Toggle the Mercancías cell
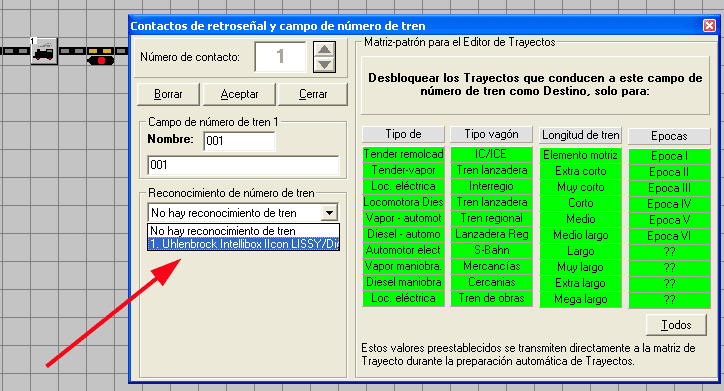 click(491, 266)
